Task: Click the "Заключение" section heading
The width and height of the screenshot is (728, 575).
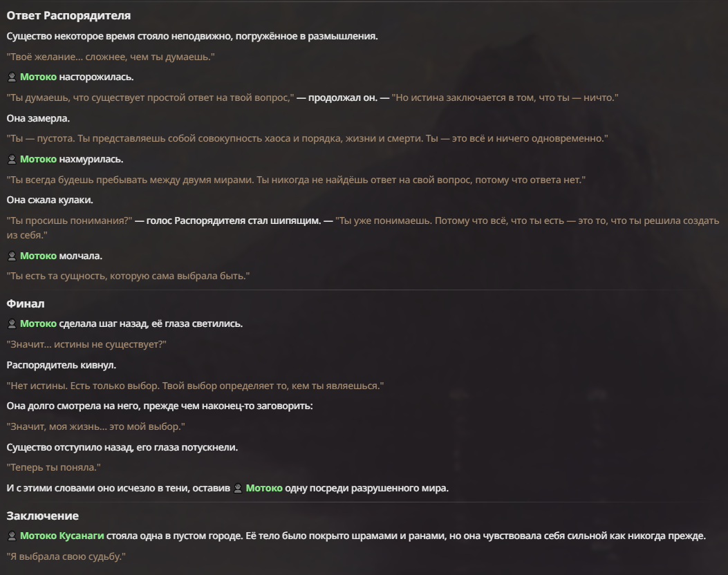Action: [42, 516]
